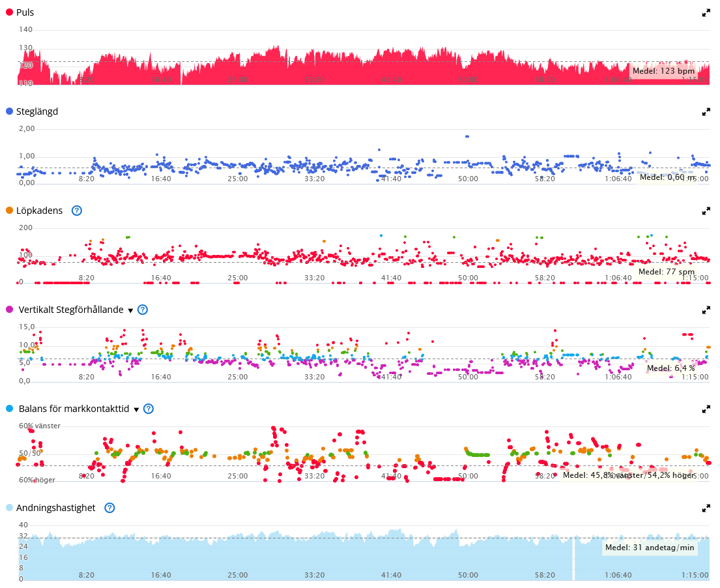The image size is (720, 588).
Task: Click the 15,0 value on Vertikalt Stegförhållande axis
Action: pos(27,327)
